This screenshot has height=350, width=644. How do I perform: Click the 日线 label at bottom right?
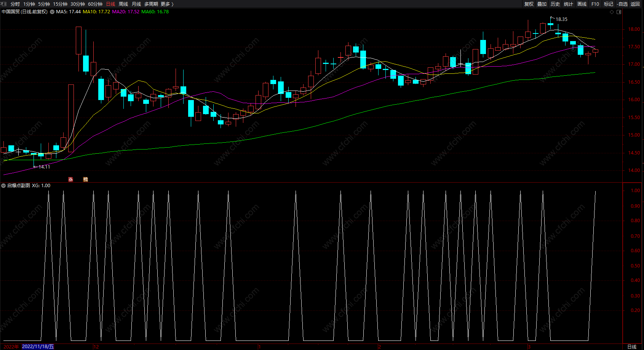tap(632, 347)
